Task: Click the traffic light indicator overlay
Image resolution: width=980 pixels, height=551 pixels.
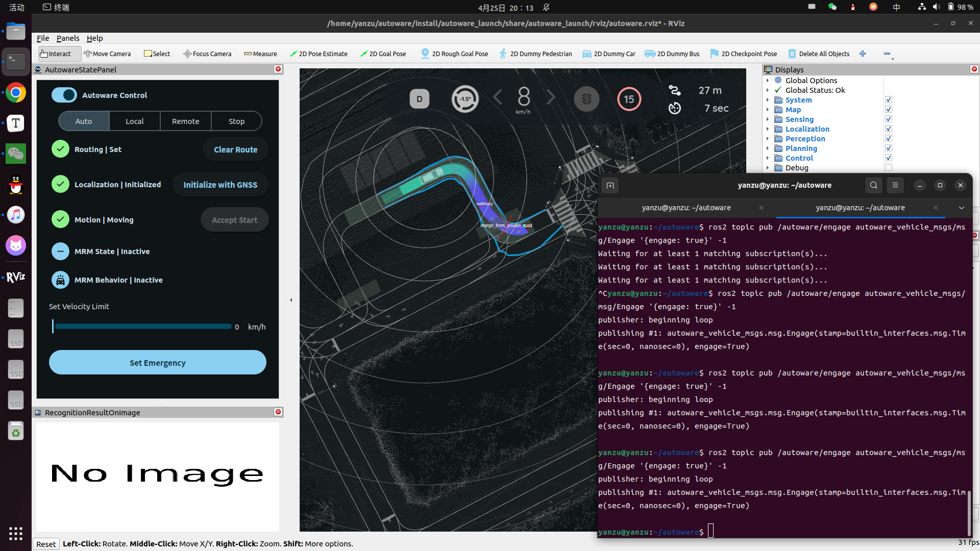Action: 587,99
